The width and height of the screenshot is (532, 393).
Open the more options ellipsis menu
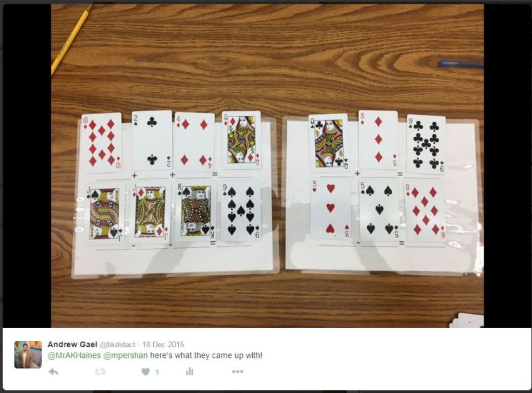point(238,372)
